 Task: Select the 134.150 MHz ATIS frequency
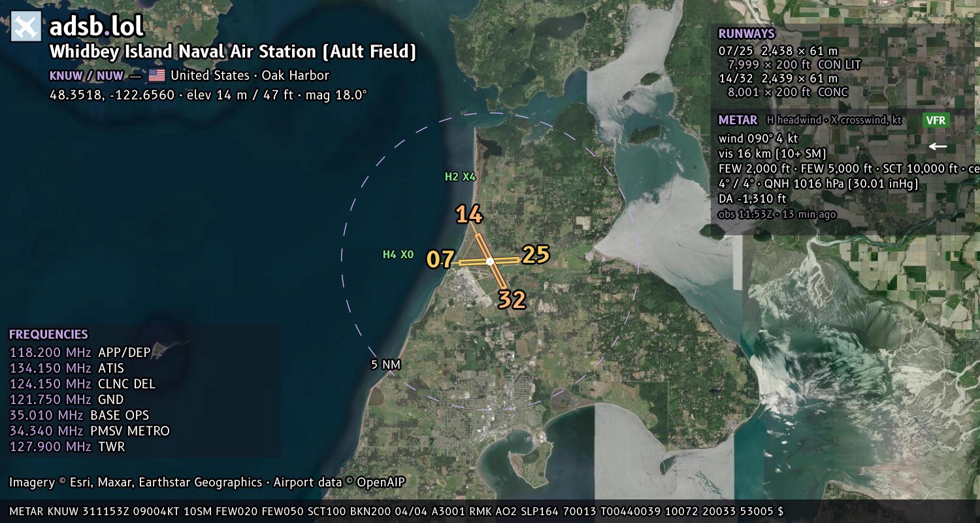[x=67, y=368]
